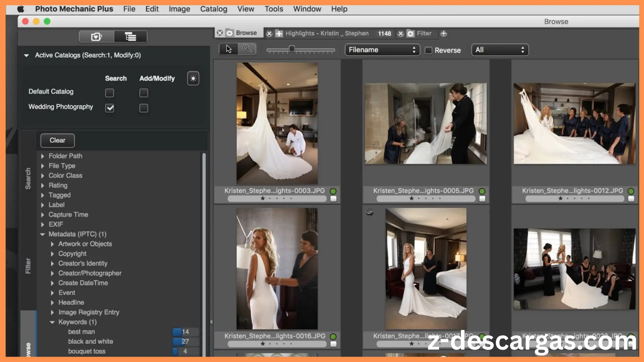This screenshot has height=362, width=644.
Task: Switch to the list view panel icon
Action: click(130, 37)
